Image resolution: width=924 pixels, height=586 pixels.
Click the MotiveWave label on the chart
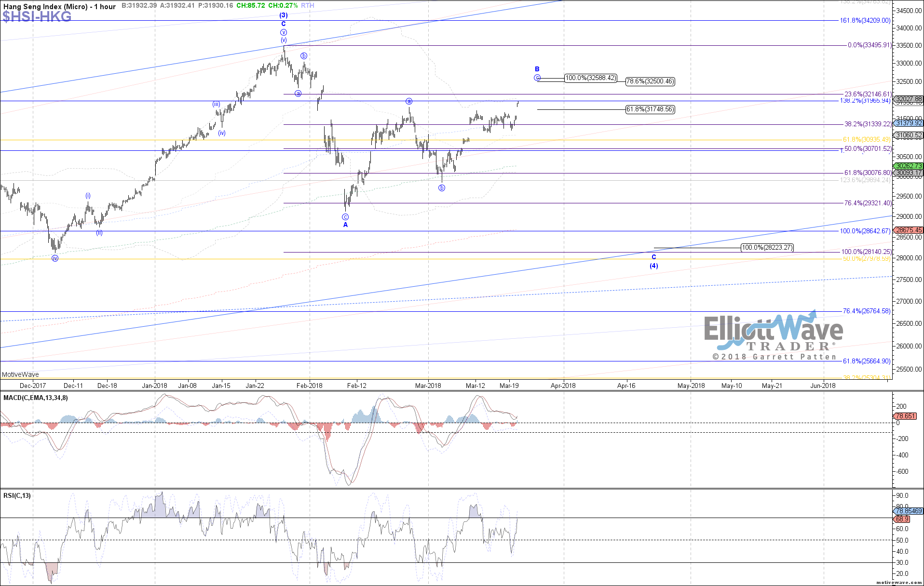(21, 374)
